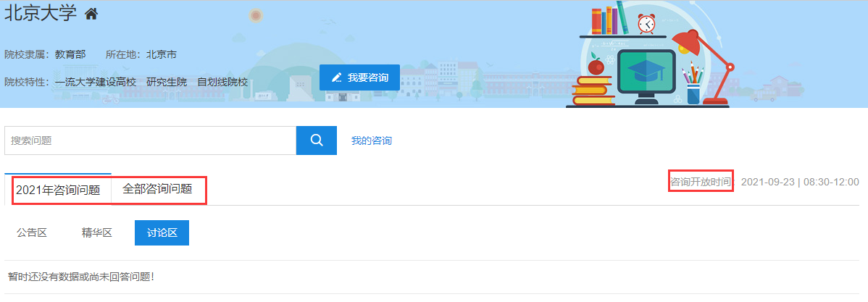Screen dimensions: 868x302
Task: Focus the 搜索问题 search input field
Action: (150, 140)
